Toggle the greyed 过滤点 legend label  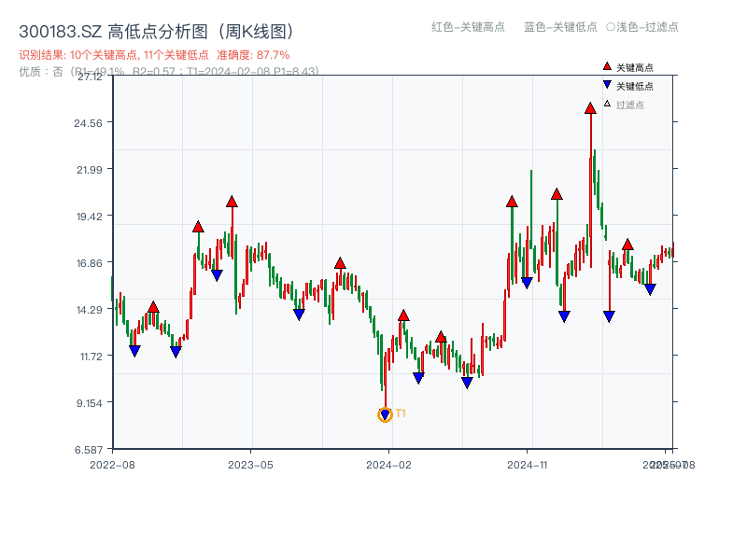[x=629, y=105]
